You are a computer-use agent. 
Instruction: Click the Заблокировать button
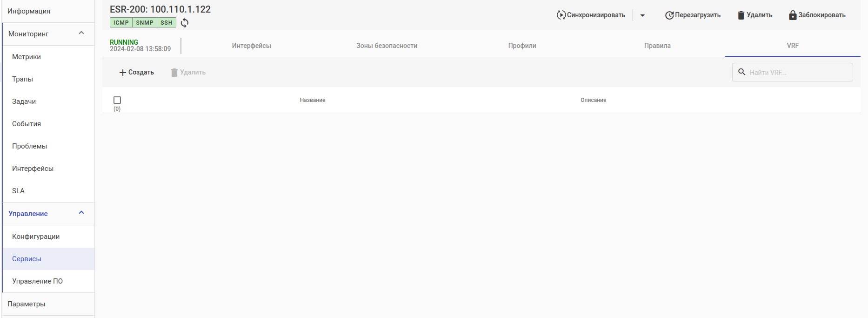click(x=817, y=15)
